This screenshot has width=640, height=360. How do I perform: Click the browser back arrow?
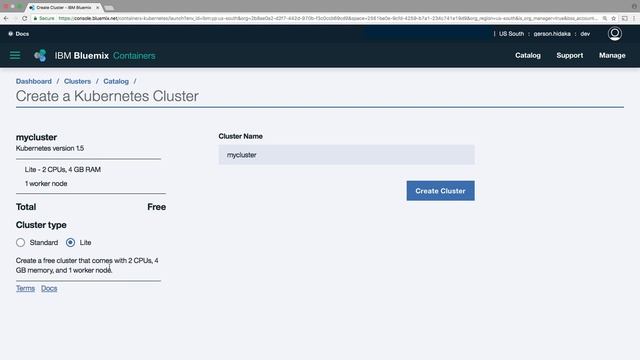pos(6,18)
